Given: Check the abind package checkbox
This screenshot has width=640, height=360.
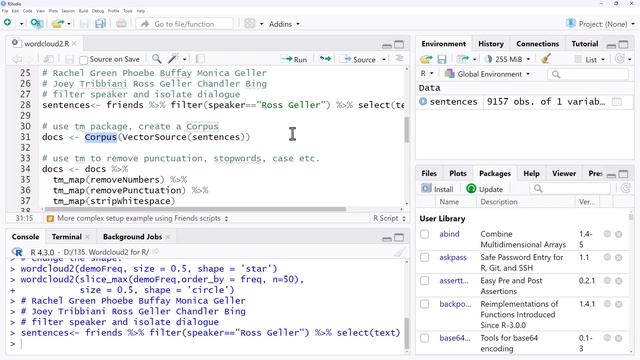Looking at the screenshot, I should click(x=425, y=234).
